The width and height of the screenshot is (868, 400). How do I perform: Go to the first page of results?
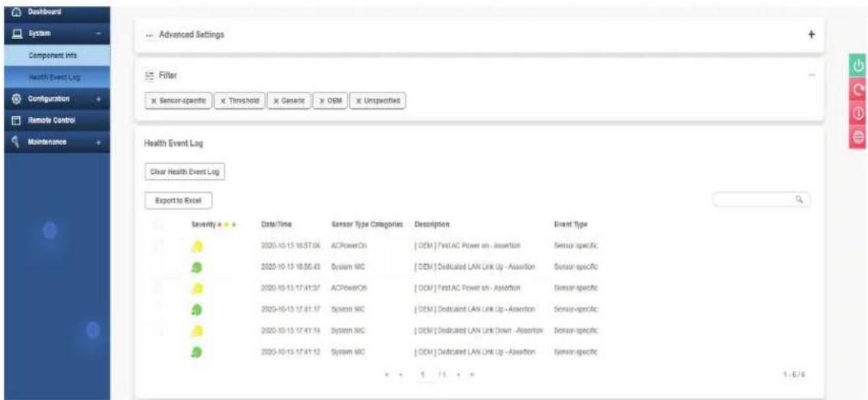point(386,375)
